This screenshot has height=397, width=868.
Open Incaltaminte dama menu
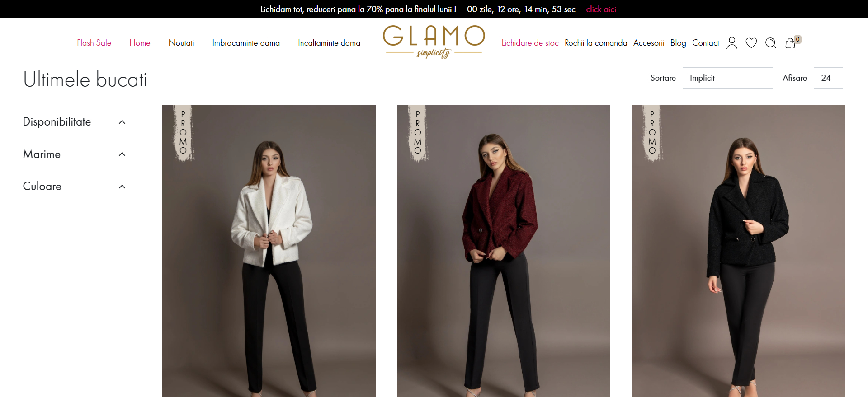(329, 43)
